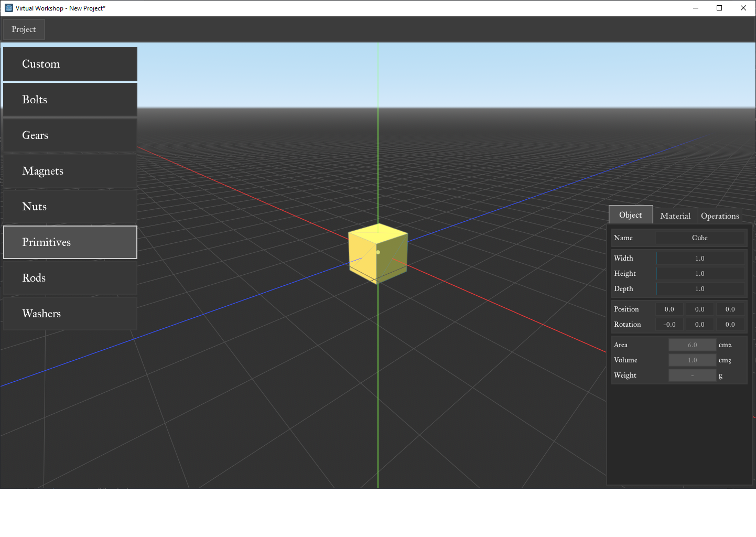Image resolution: width=756 pixels, height=537 pixels.
Task: Click the Depth label
Action: coord(623,289)
